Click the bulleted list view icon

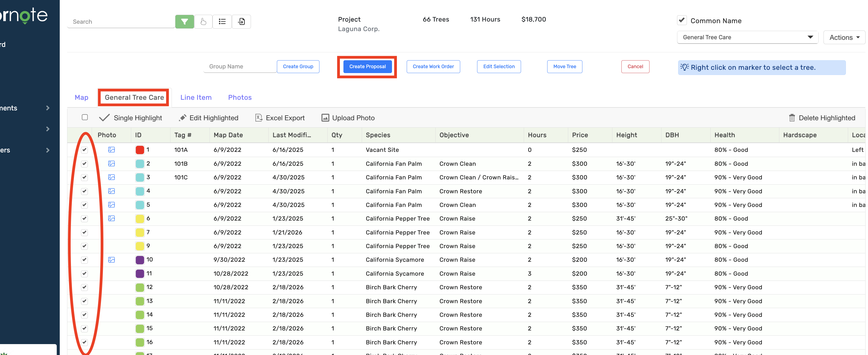(x=222, y=22)
